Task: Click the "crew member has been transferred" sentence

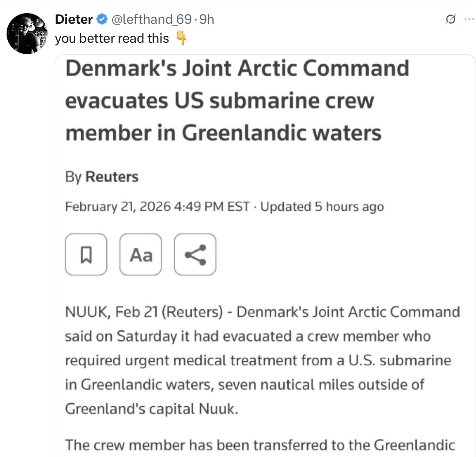Action: click(x=260, y=445)
